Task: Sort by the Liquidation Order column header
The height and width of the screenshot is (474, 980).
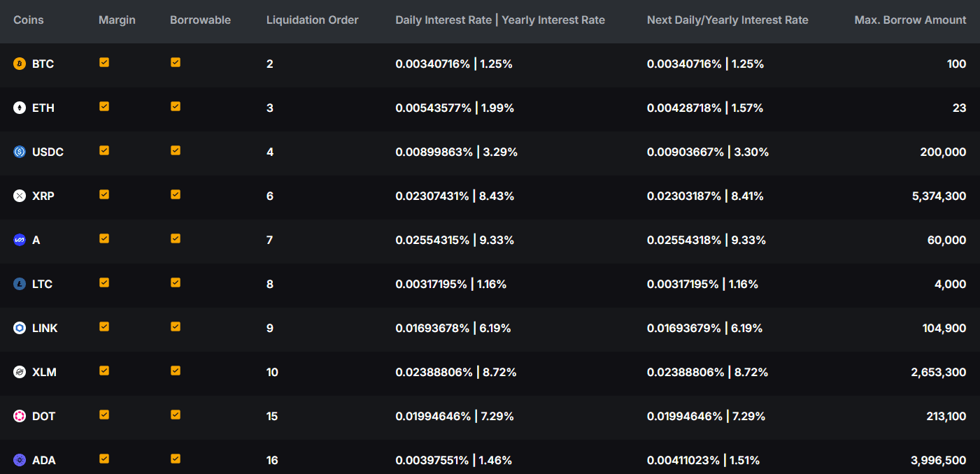Action: click(x=312, y=20)
